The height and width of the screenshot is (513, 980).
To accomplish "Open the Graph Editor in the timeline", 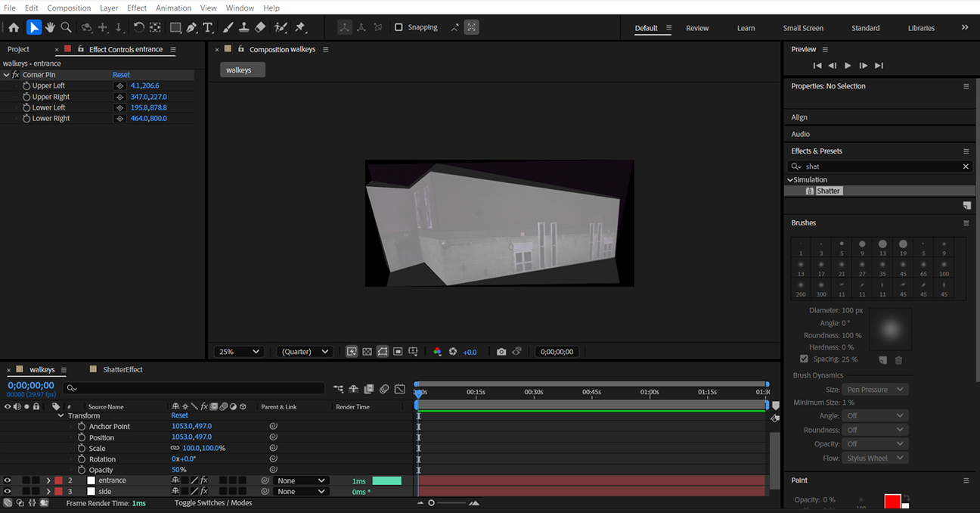I will tap(399, 388).
